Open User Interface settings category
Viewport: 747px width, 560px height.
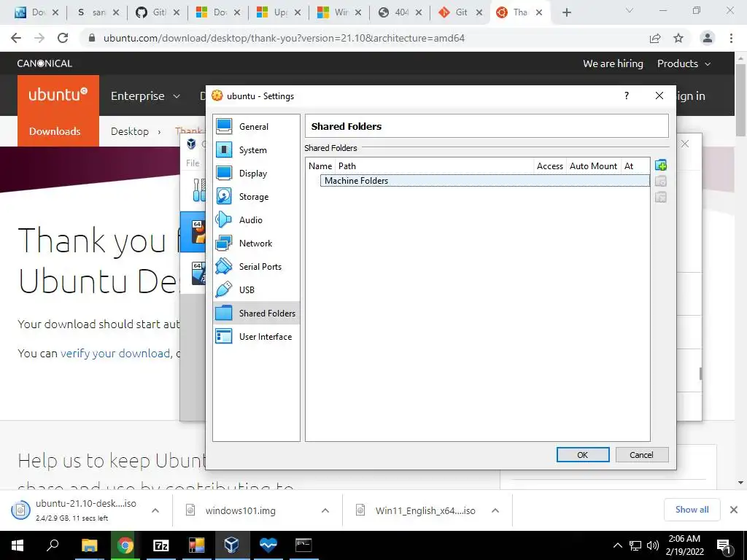pyautogui.click(x=256, y=337)
